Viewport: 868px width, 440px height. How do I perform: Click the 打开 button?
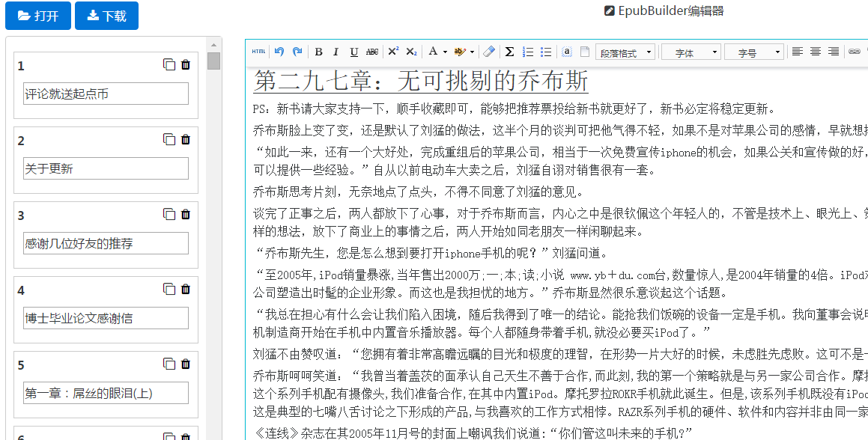(37, 15)
